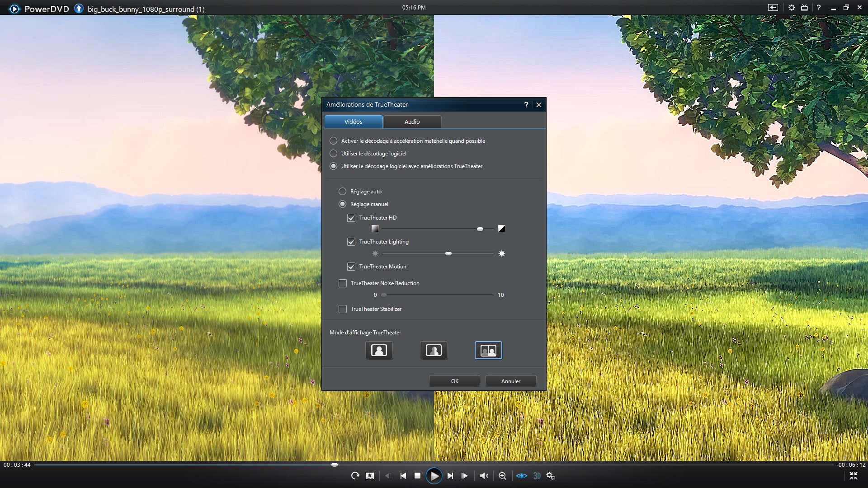
Task: Click the Annuler button
Action: (x=511, y=381)
